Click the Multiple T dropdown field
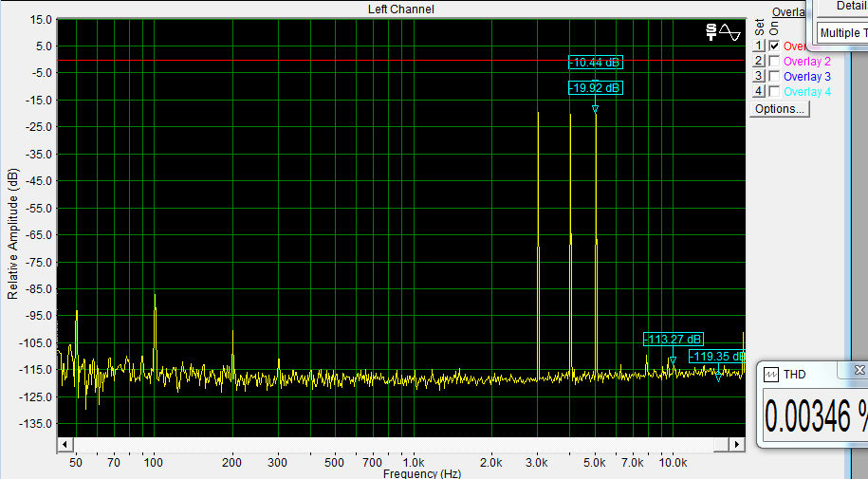The height and width of the screenshot is (479, 868). click(x=842, y=32)
